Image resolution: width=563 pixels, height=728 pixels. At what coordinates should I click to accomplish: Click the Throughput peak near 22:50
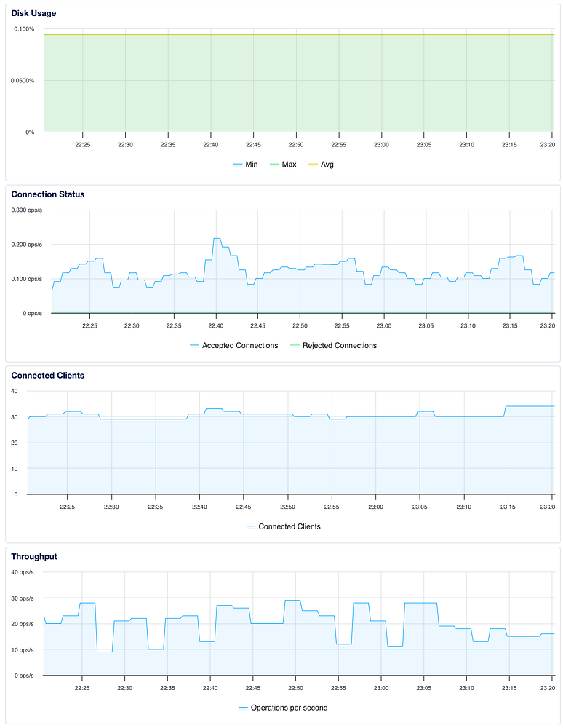[292, 601]
